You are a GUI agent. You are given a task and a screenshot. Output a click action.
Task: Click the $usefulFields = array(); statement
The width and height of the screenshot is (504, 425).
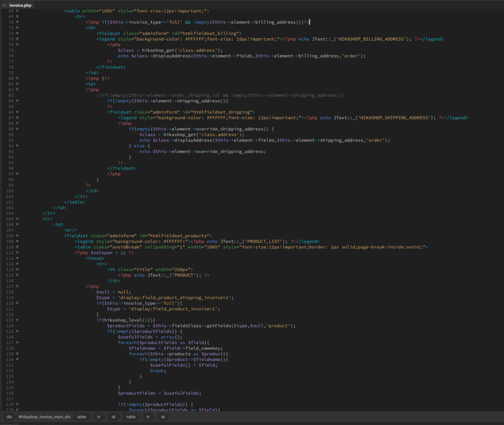pos(150,337)
